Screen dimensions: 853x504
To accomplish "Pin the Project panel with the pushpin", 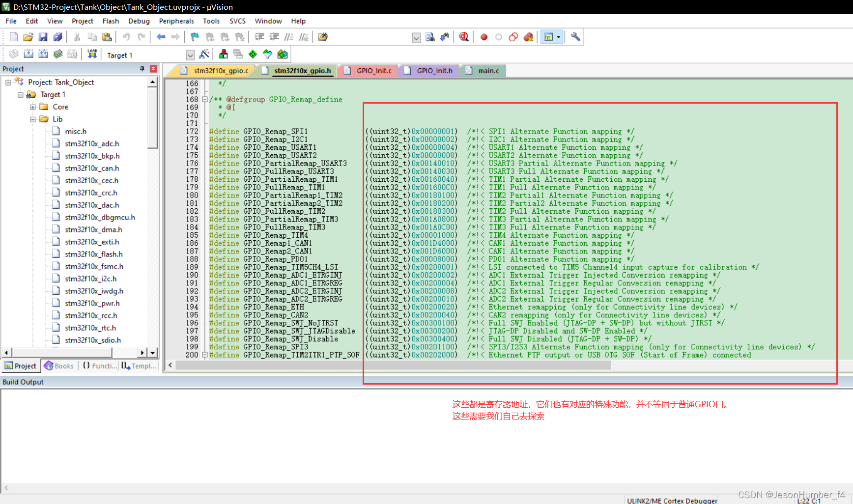I will 143,69.
